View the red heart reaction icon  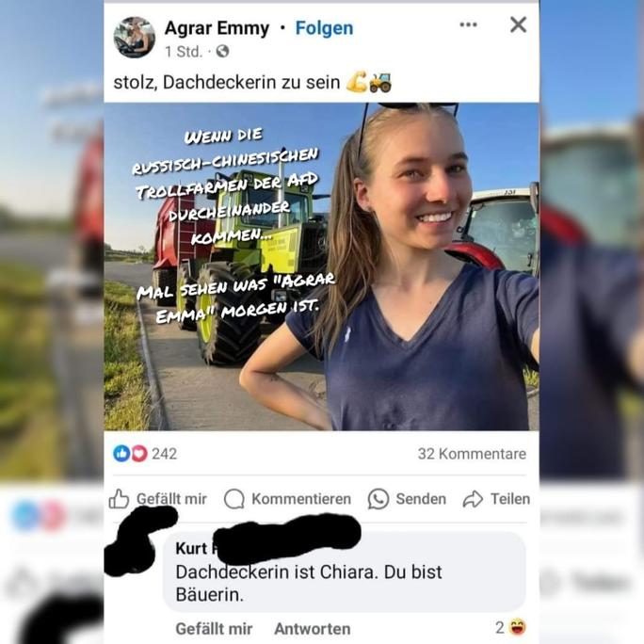139,454
